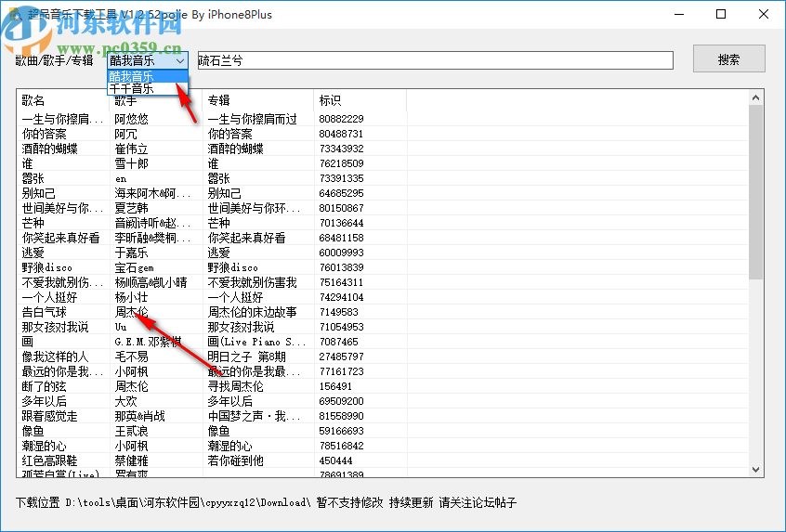
Task: Select song 别知己 in song name column
Action: pyautogui.click(x=38, y=193)
